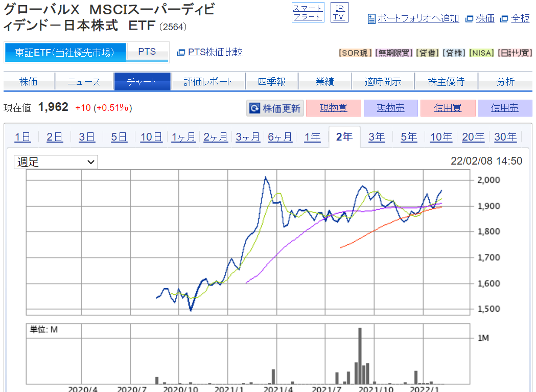The height and width of the screenshot is (392, 536).
Task: Click the [貸株] badge
Action: (454, 53)
